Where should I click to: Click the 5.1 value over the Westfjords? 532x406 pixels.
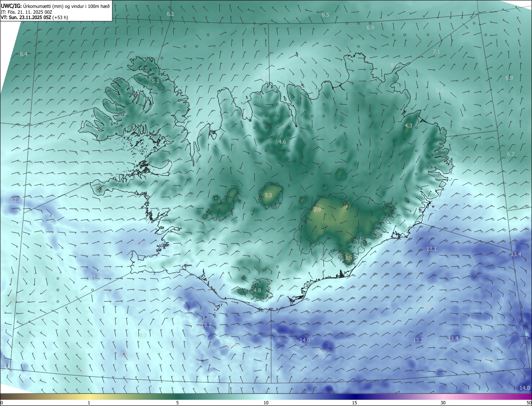point(155,81)
